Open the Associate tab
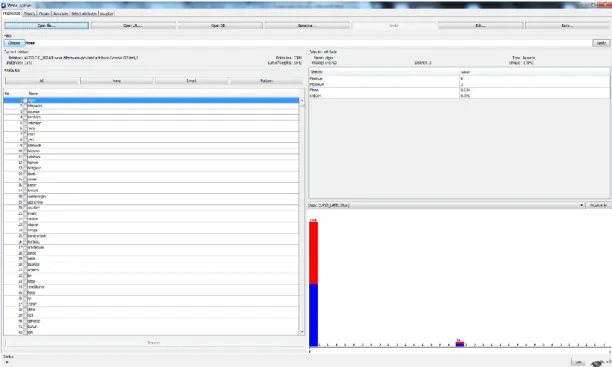This screenshot has height=367, width=612. pos(60,13)
